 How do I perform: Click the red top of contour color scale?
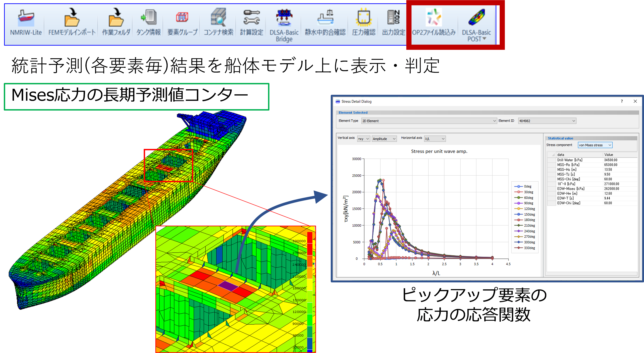tap(310, 237)
